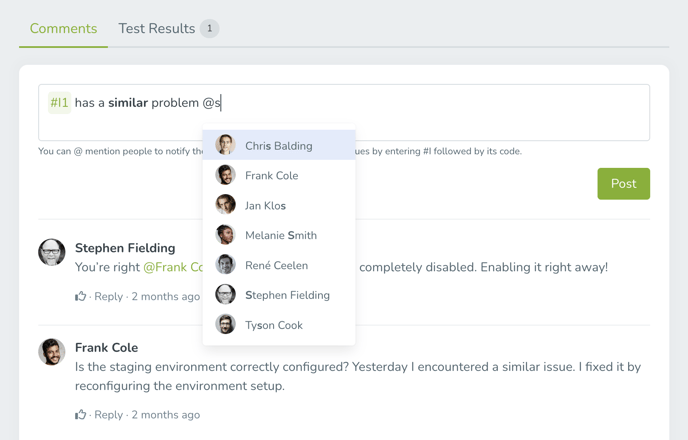Like Stephen Fielding's comment with thumbs-up icon
This screenshot has height=440, width=688.
[80, 297]
